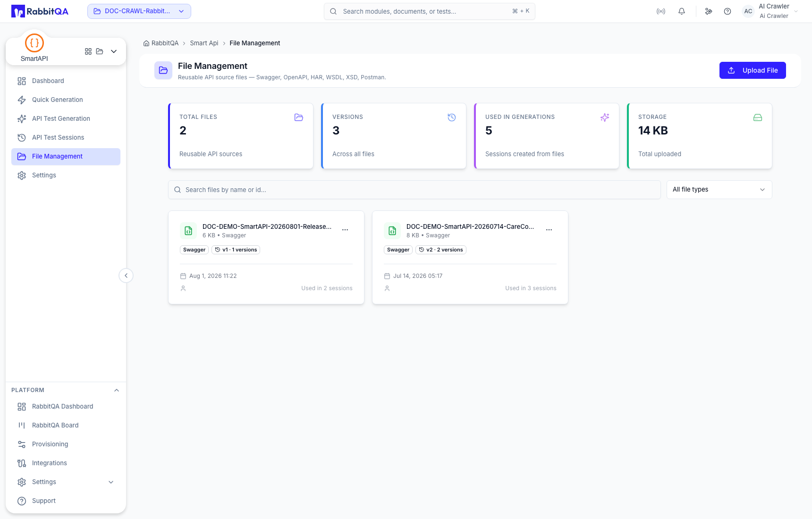Click the Aug 1, 2026 11:22 date
812x519 pixels.
pos(213,276)
